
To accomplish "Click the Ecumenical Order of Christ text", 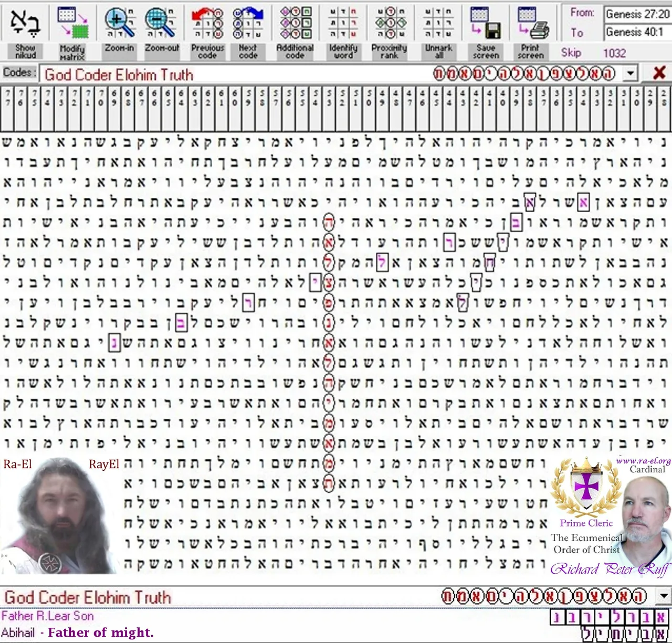I will tap(586, 544).
